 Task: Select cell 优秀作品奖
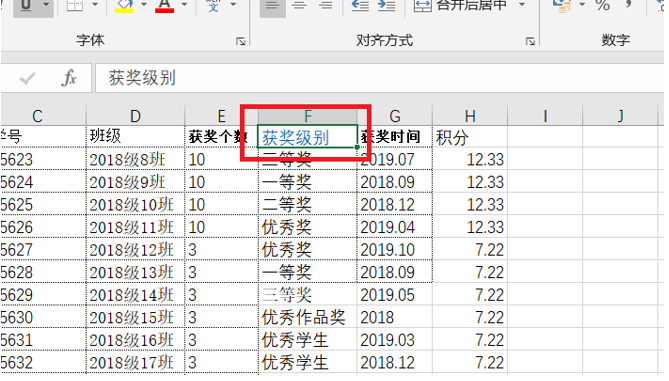pos(308,317)
